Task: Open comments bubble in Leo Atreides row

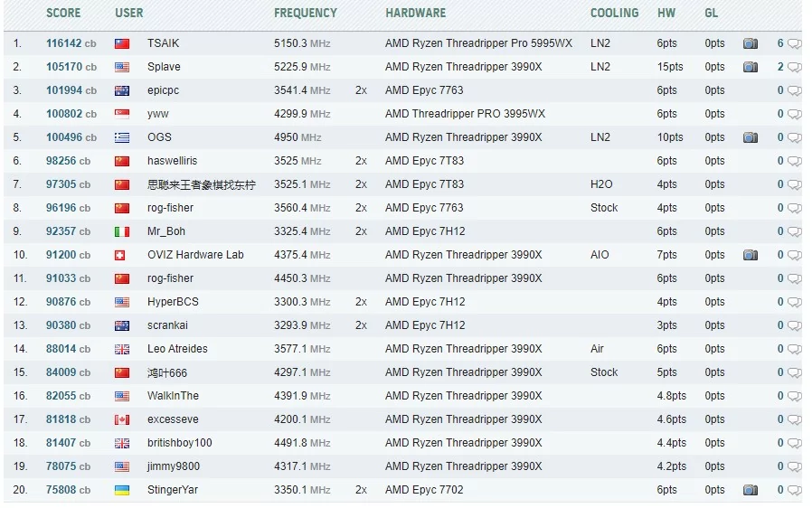Action: click(x=795, y=350)
